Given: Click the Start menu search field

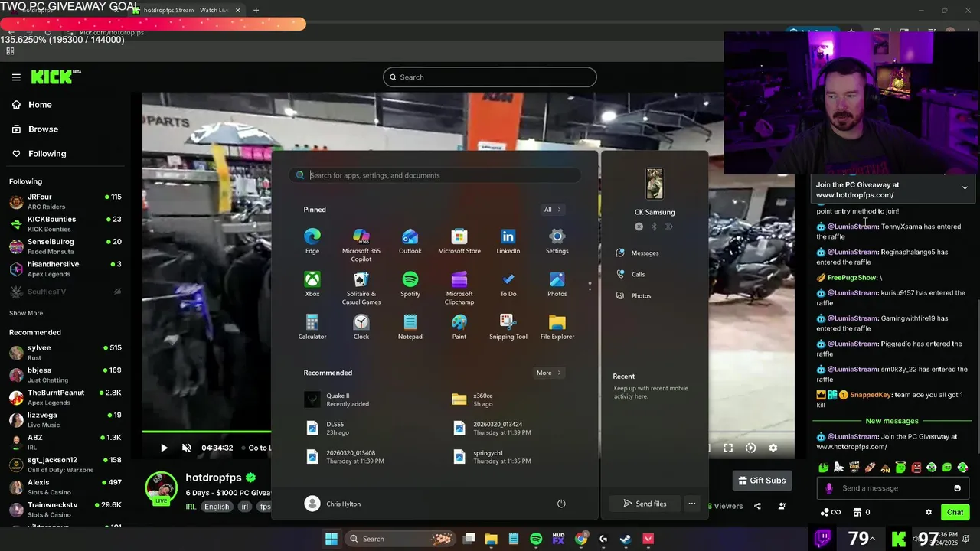Looking at the screenshot, I should [x=435, y=175].
